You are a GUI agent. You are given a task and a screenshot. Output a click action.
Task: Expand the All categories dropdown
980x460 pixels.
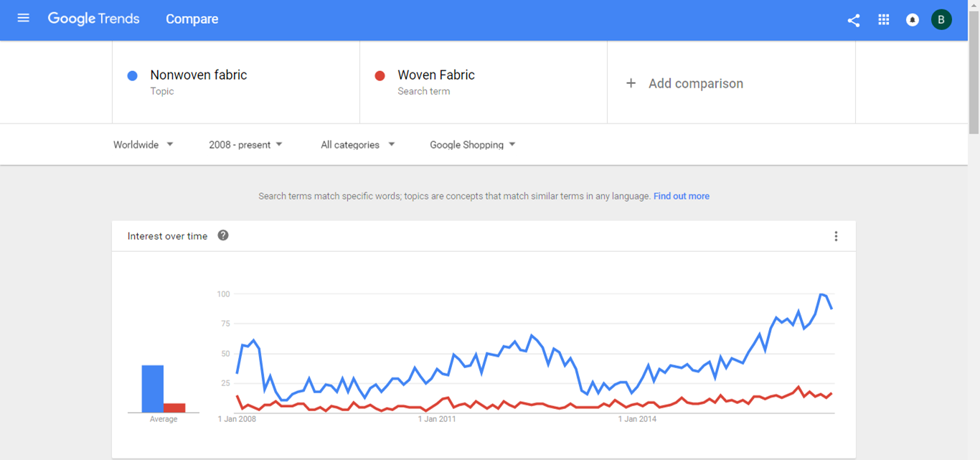(x=358, y=145)
